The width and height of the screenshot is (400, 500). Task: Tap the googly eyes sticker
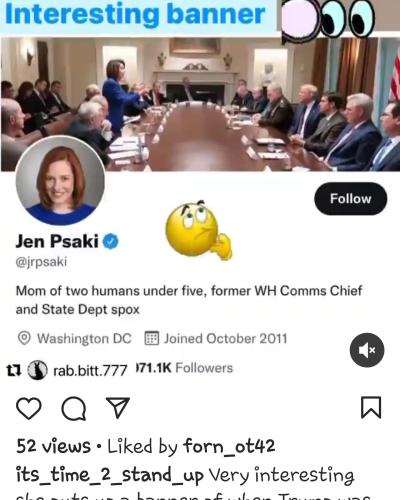pyautogui.click(x=328, y=20)
